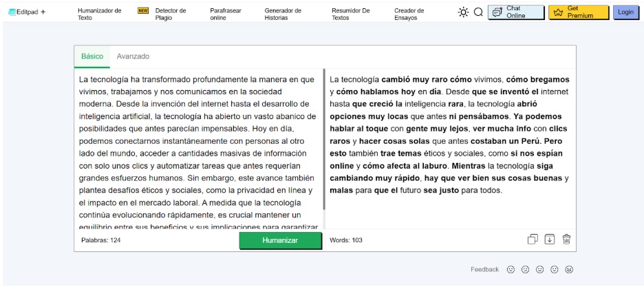Image resolution: width=644 pixels, height=287 pixels.
Task: Select the Básico tab
Action: (x=92, y=56)
